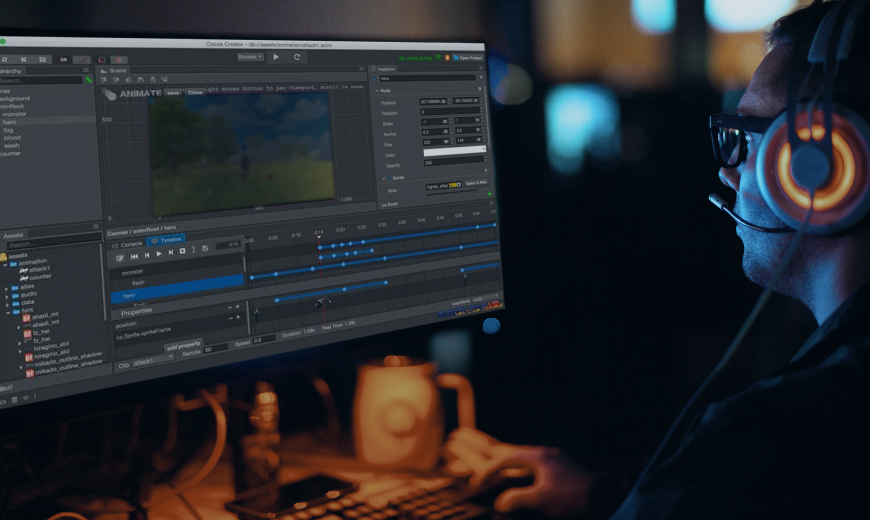This screenshot has height=520, width=870.
Task: Switch to the Assets tab
Action: pyautogui.click(x=13, y=235)
